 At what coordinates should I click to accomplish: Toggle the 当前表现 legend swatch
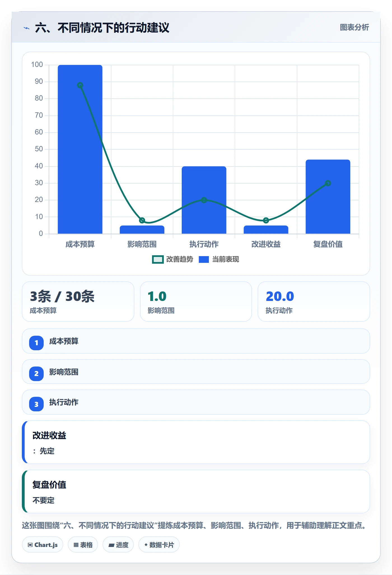pyautogui.click(x=204, y=259)
